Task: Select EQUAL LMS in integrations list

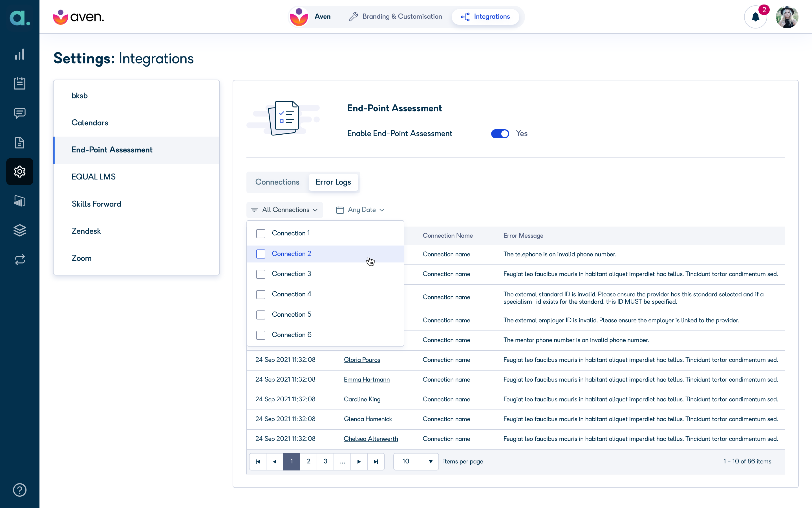Action: (x=136, y=177)
